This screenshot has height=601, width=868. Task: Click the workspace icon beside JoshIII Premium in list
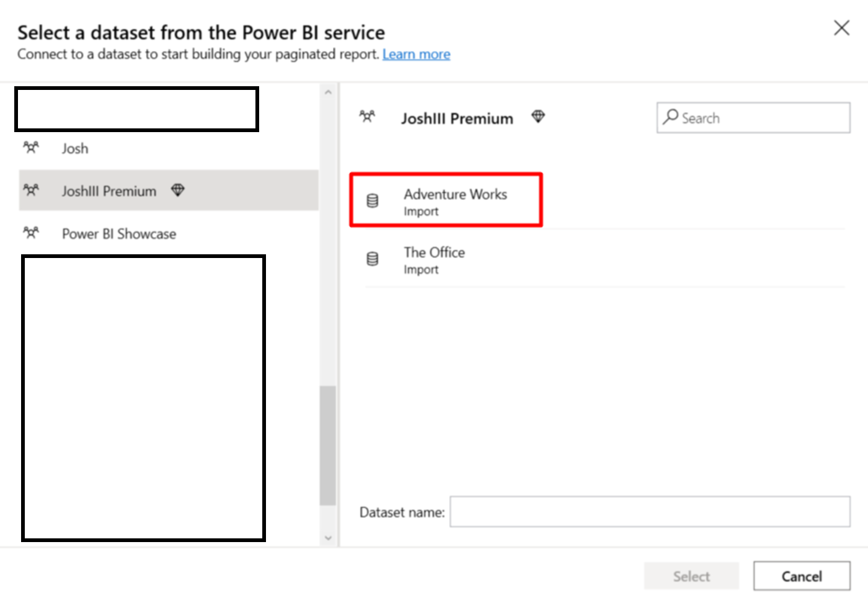tap(31, 190)
